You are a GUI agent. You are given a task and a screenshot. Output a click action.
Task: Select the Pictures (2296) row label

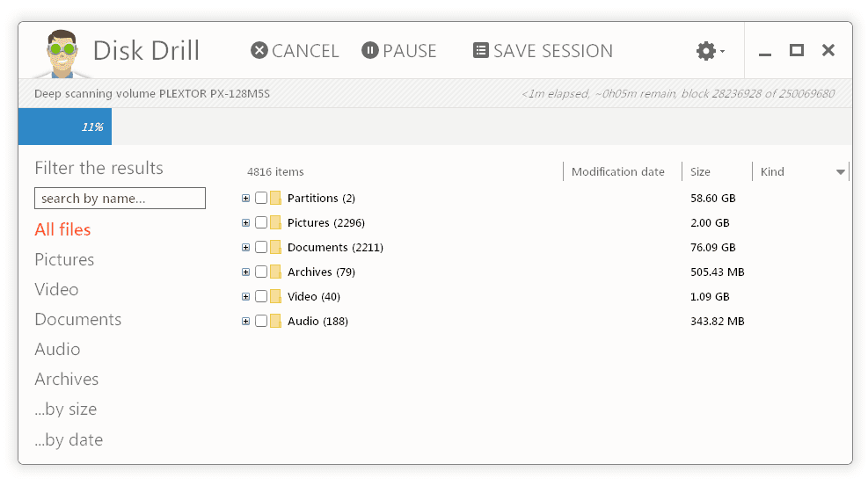[326, 222]
